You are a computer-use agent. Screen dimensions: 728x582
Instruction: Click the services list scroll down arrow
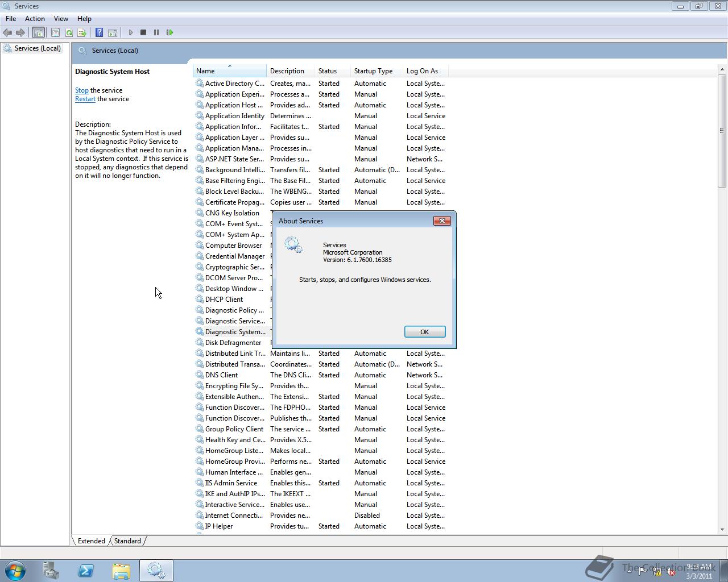click(722, 529)
